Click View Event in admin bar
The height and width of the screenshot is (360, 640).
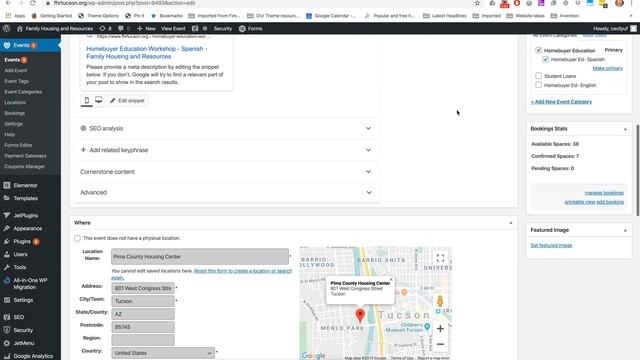173,29
